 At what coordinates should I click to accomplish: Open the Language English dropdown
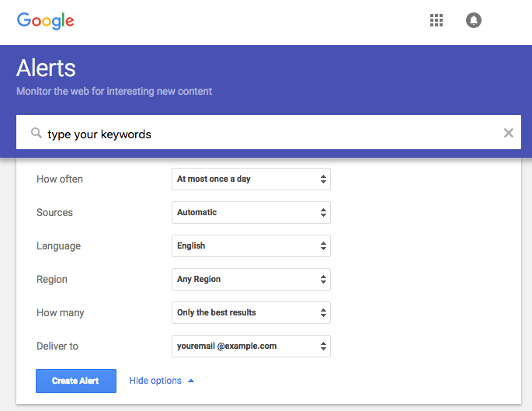[251, 246]
